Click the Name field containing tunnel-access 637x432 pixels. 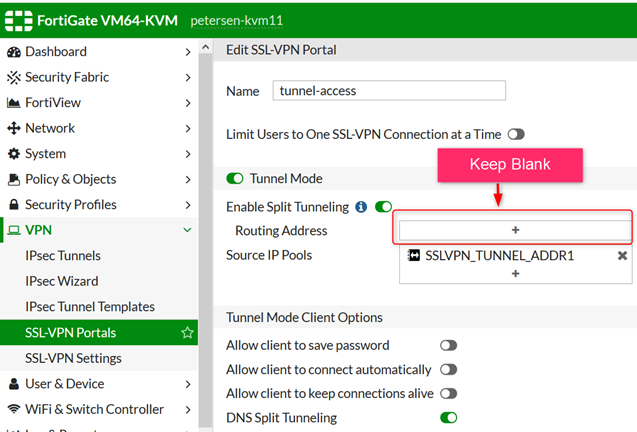388,91
